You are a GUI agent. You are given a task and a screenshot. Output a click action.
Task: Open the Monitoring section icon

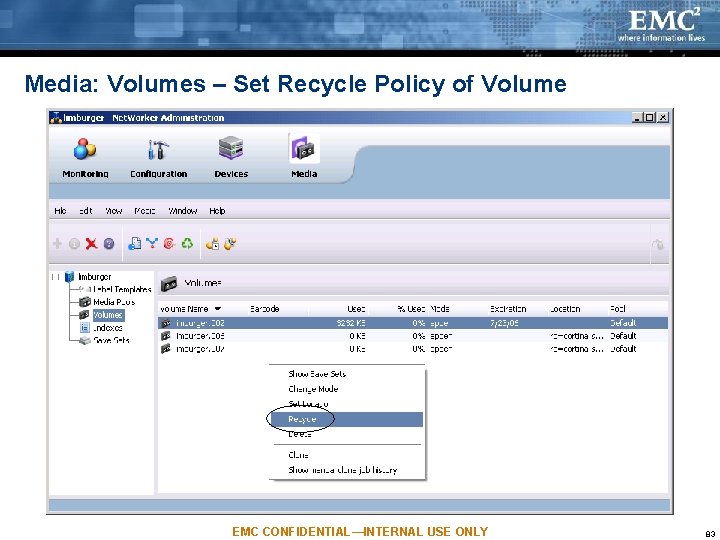click(85, 149)
